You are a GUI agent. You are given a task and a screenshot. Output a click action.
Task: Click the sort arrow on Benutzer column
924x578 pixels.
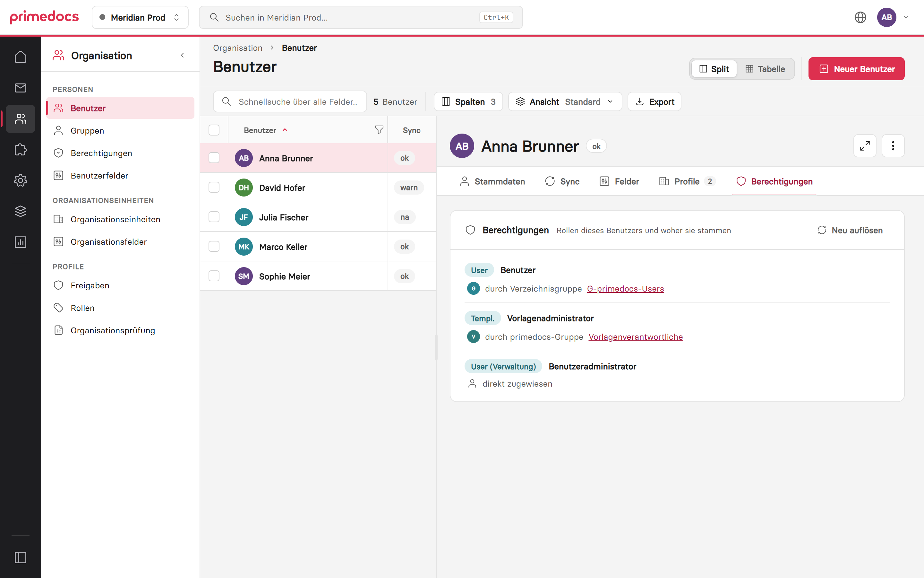coord(285,130)
